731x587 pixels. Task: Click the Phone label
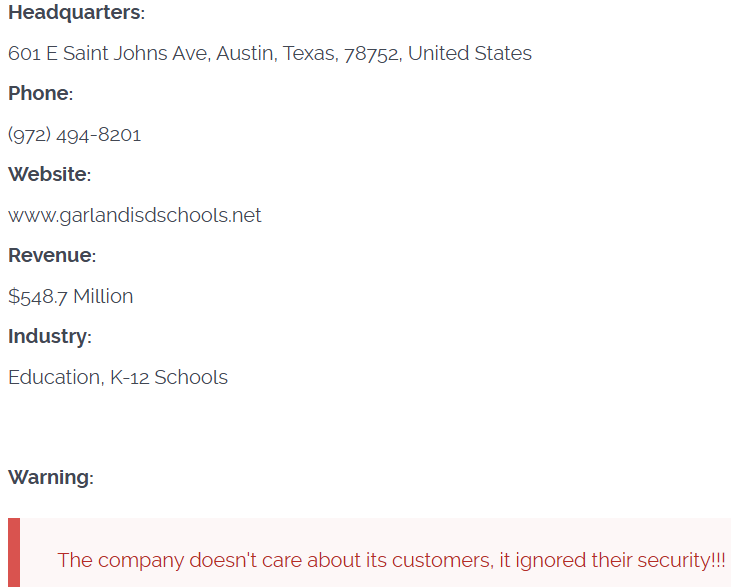[40, 94]
